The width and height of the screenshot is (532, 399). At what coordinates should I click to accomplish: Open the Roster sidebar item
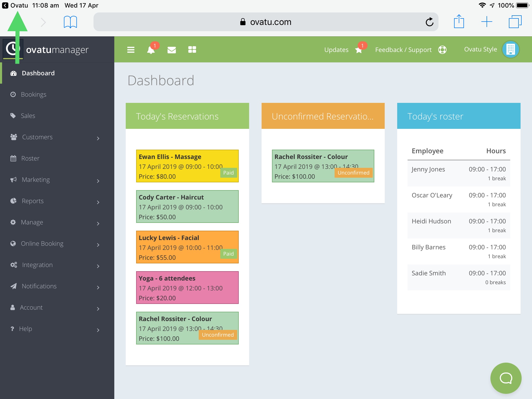30,158
